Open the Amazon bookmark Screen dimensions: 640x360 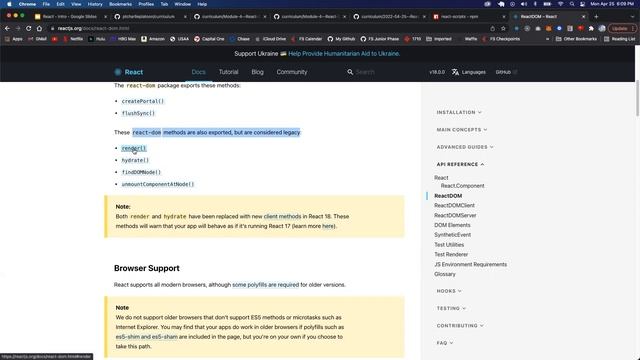click(x=153, y=39)
